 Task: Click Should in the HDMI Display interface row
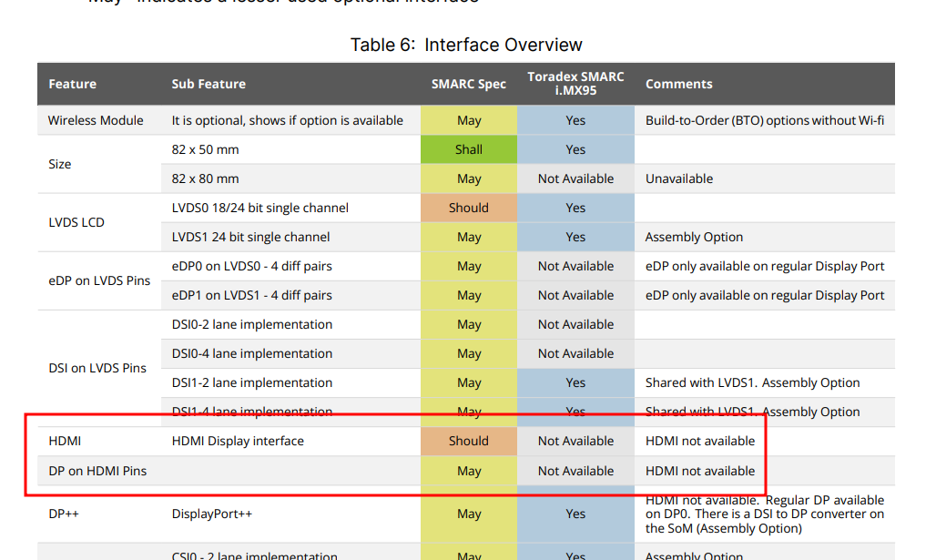click(x=469, y=441)
